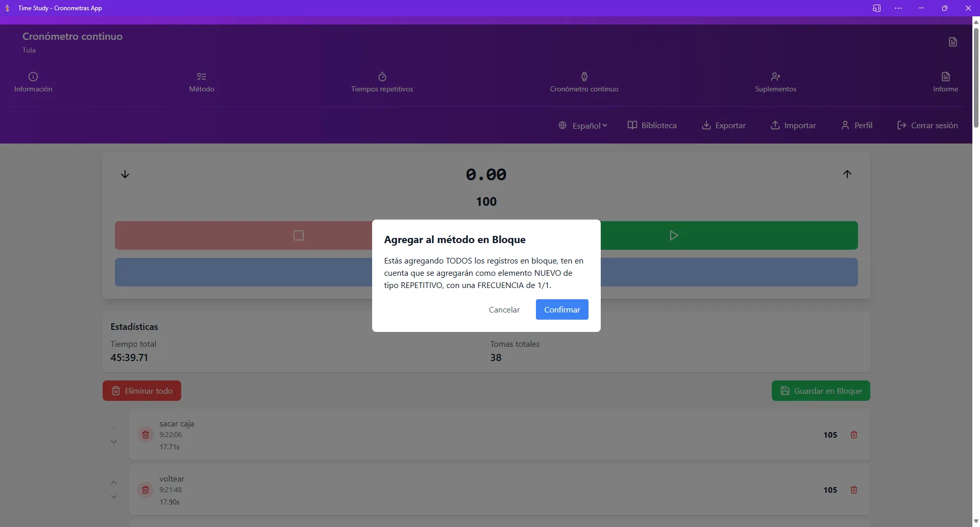The image size is (980, 527).
Task: Click the Estadísticas heading
Action: [134, 327]
